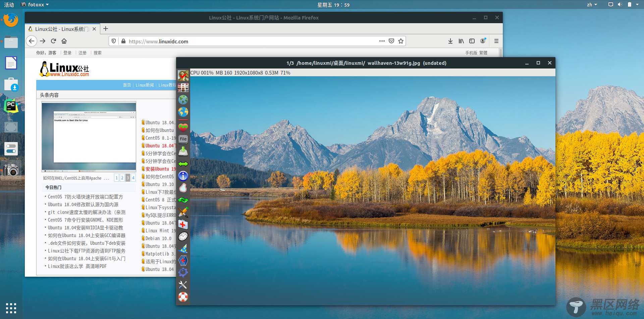Select slideshow page 4 indicator

pos(133,178)
